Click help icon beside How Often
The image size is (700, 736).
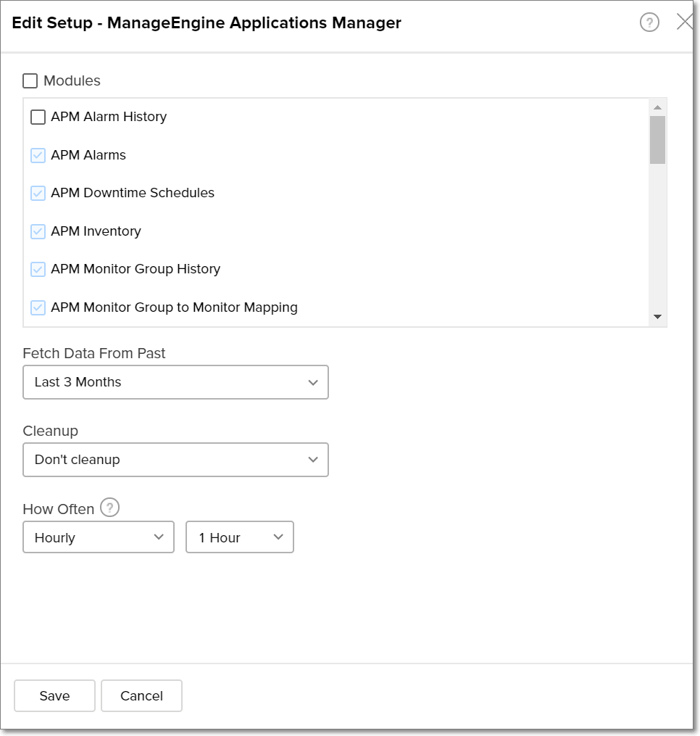coord(109,508)
